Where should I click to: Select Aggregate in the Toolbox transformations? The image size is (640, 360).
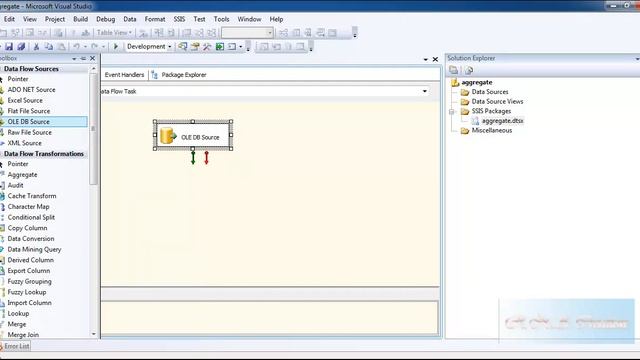pyautogui.click(x=22, y=175)
